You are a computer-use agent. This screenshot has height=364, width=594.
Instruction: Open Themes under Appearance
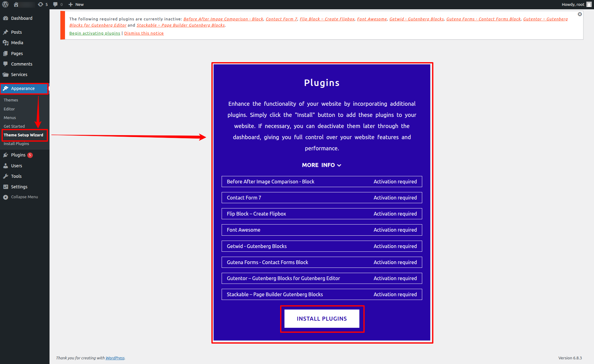coord(11,100)
